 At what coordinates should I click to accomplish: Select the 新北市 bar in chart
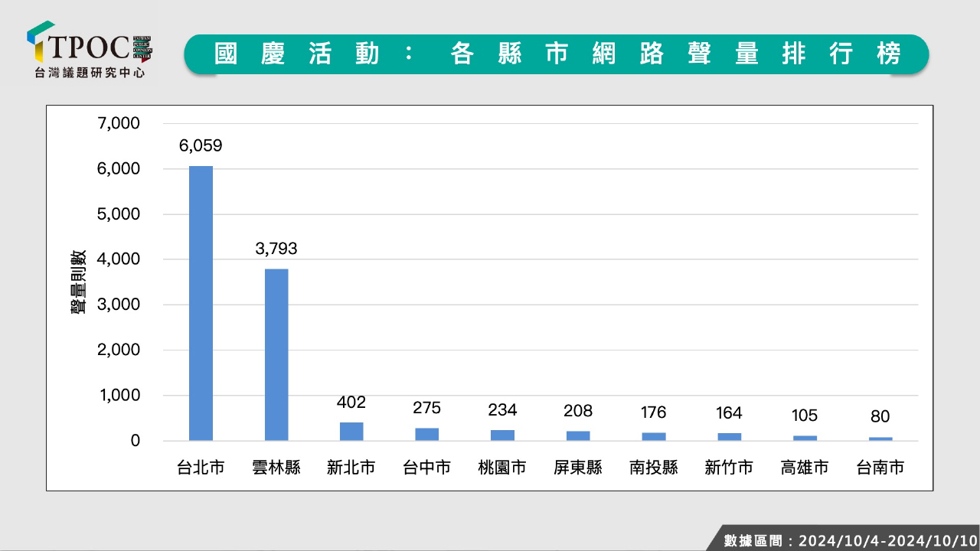351,432
